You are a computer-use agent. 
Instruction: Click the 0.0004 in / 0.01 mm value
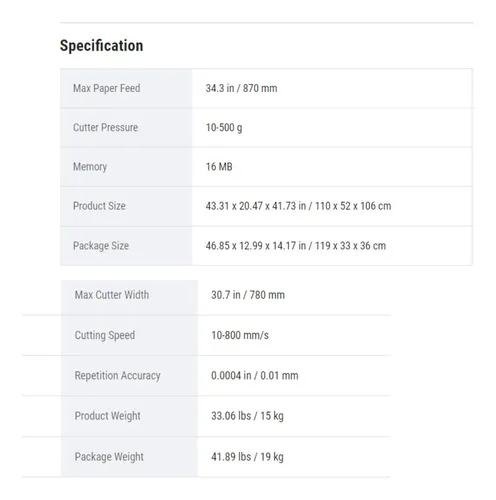coord(255,376)
